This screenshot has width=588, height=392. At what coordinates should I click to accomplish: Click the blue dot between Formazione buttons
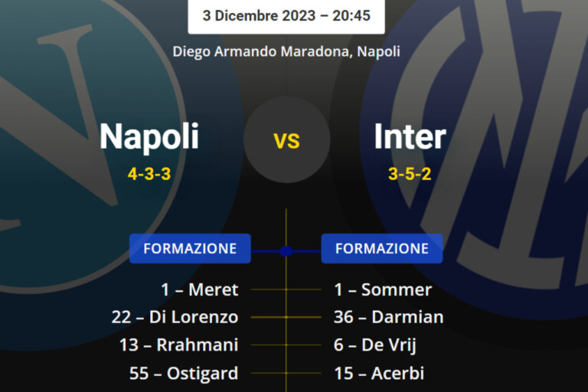[286, 251]
